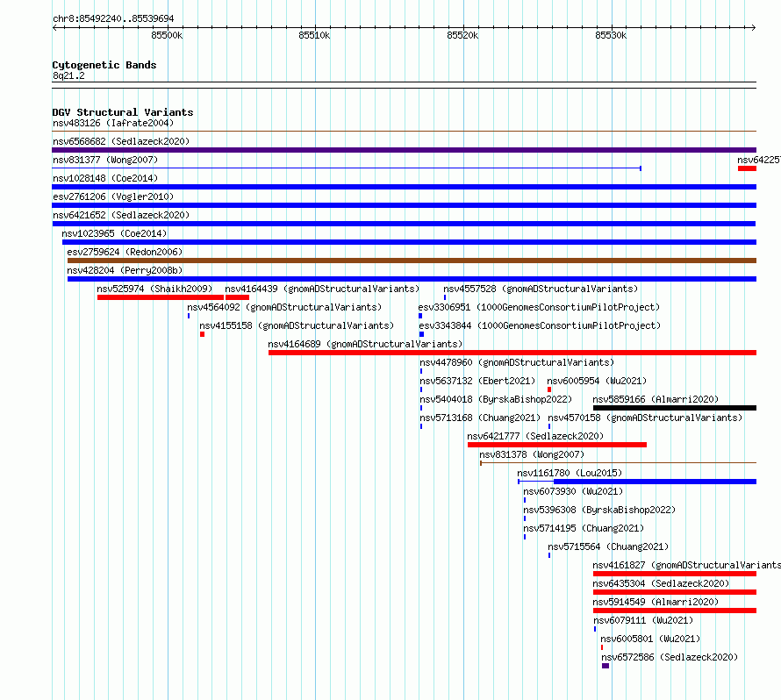Click the nsv1028148 (Coe2014) label
Image resolution: width=781 pixels, height=700 pixels.
[x=105, y=178]
